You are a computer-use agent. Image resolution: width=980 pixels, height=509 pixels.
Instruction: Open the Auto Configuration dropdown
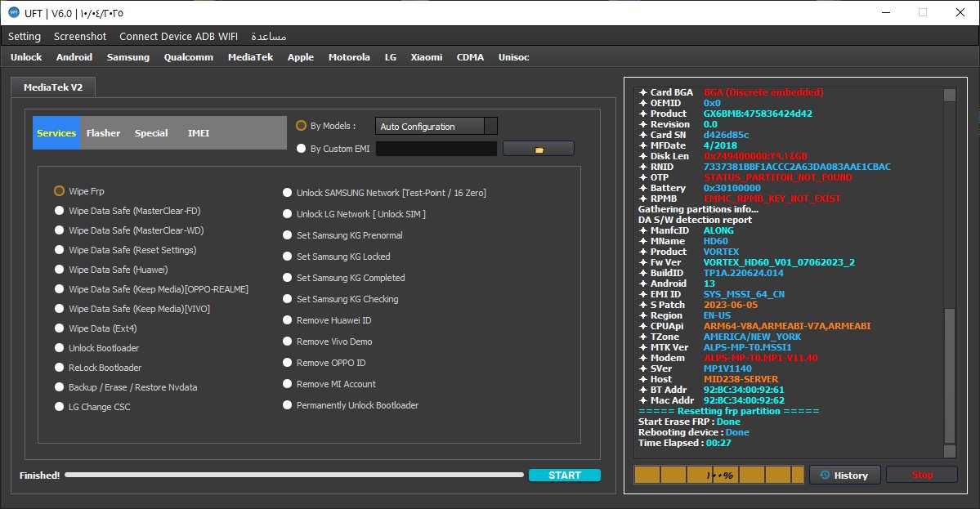436,126
